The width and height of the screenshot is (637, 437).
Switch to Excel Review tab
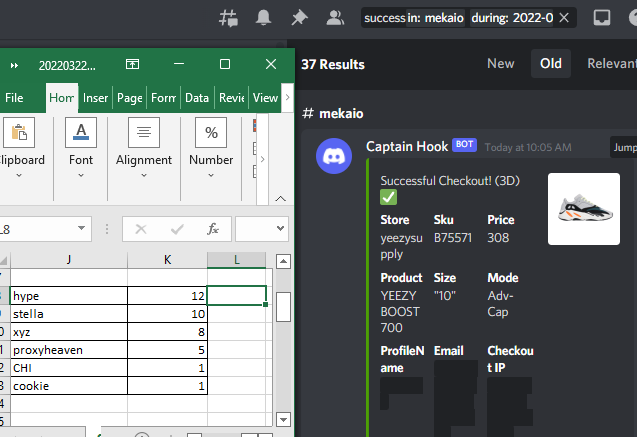point(231,98)
